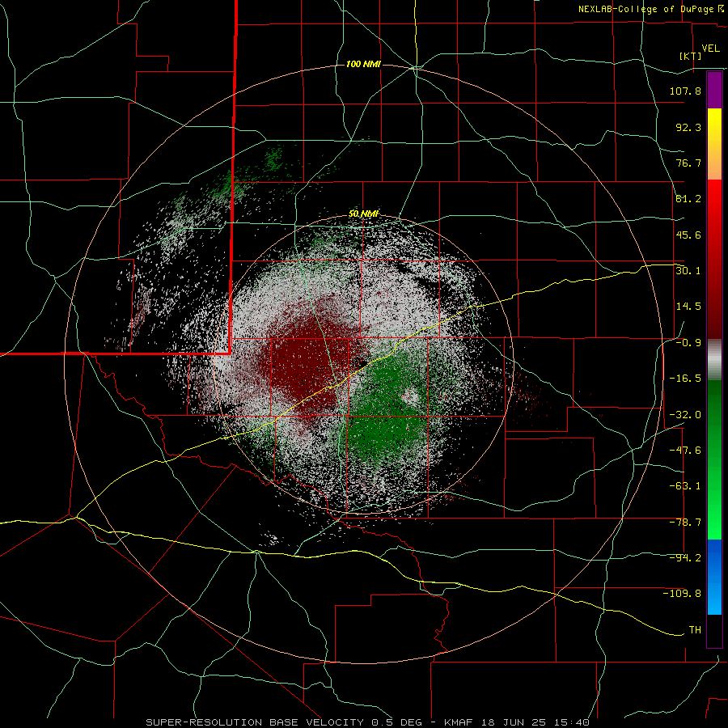Click the -63.1 velocity scale value
The width and height of the screenshot is (728, 728).
click(685, 486)
